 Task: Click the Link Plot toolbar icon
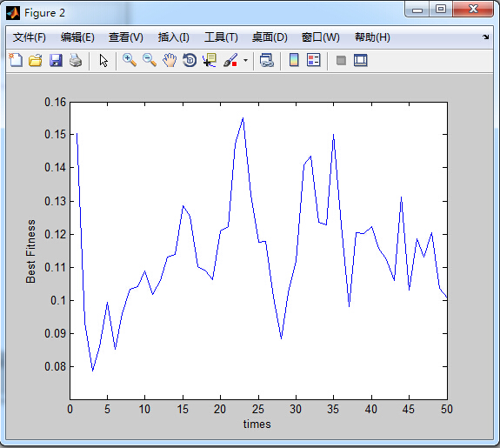click(267, 60)
